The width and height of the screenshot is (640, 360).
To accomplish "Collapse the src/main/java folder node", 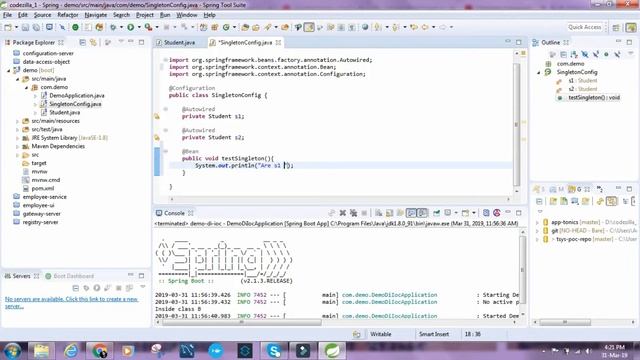I will pos(18,79).
